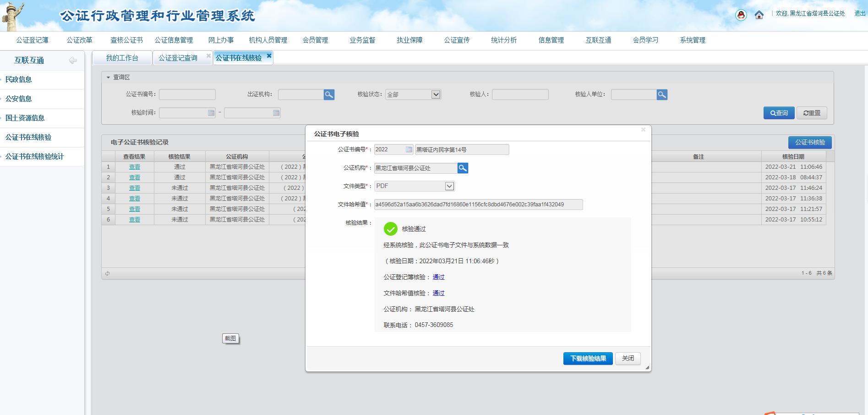Search 公证机构 with dialog magnifier icon
The image size is (868, 415).
point(463,168)
